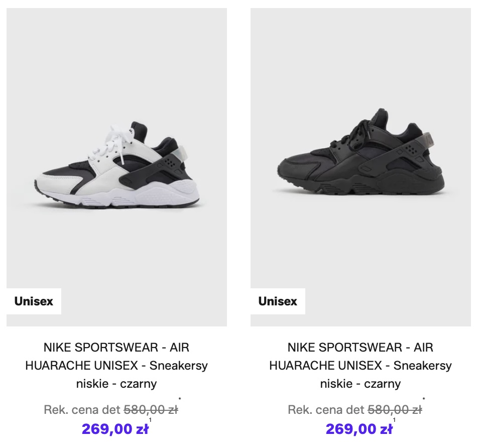The width and height of the screenshot is (478, 448).
Task: Click the footnote 1 marker above the white-and-black sneaker's price
Action: click(150, 420)
